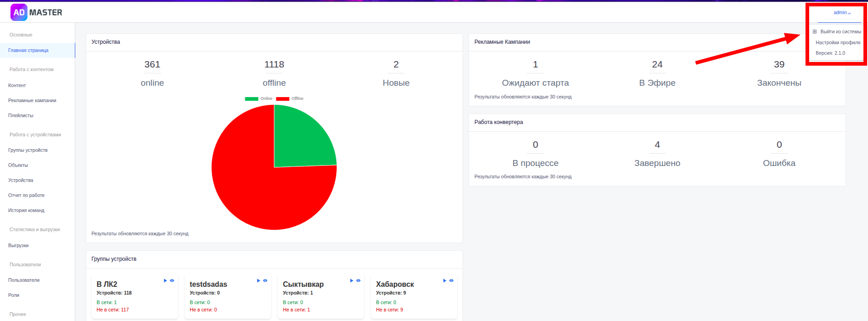This screenshot has height=321, width=868.
Task: Click Не в сети: 9 text
Action: pyautogui.click(x=390, y=310)
